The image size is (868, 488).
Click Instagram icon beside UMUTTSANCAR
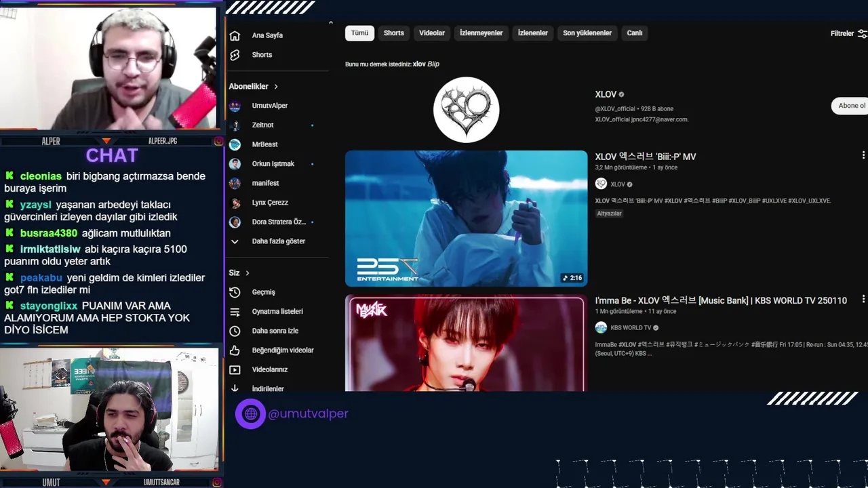click(x=218, y=482)
